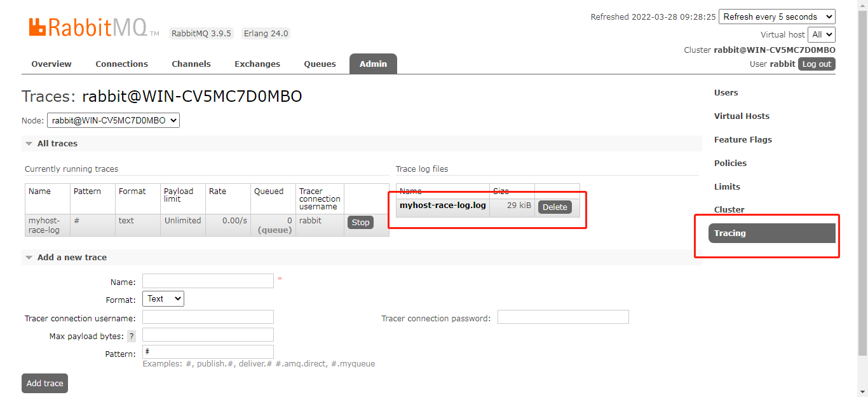Screen dimensions: 868x397
Task: Stop the myhost-race-log trace
Action: 360,222
